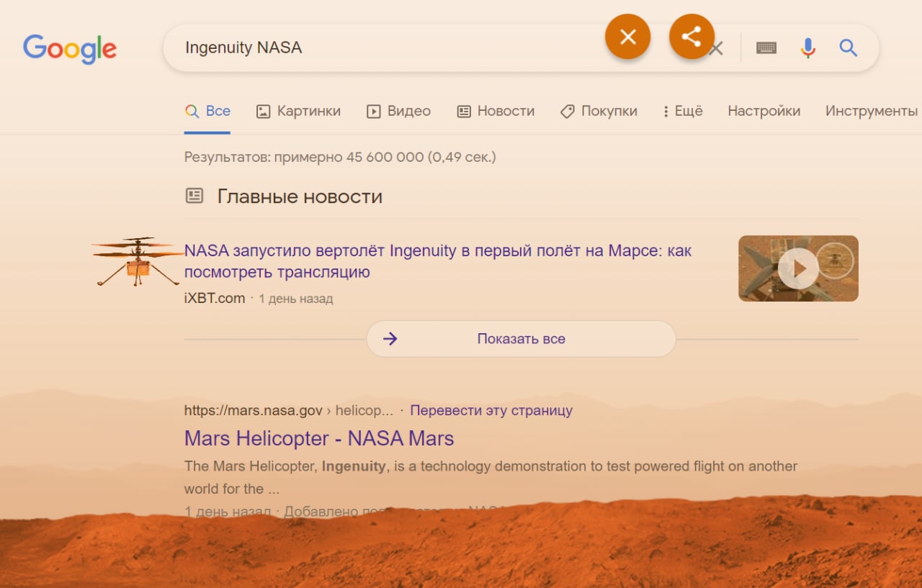Click the Покупки tab tag icon
922x588 pixels.
(x=568, y=112)
